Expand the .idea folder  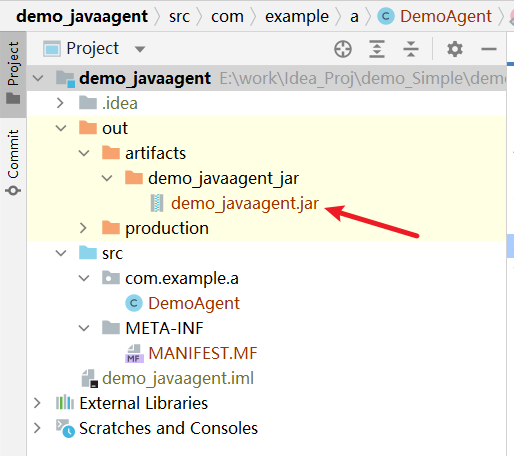click(60, 103)
